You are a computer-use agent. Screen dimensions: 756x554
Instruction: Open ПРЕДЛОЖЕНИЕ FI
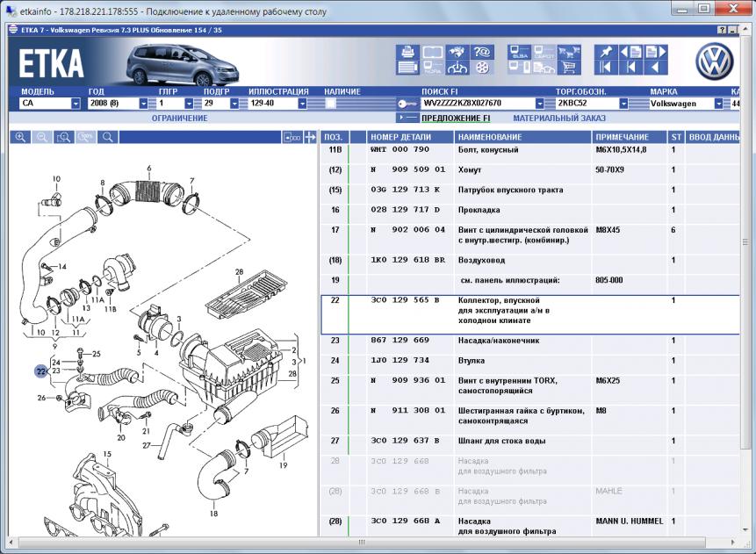tap(456, 119)
